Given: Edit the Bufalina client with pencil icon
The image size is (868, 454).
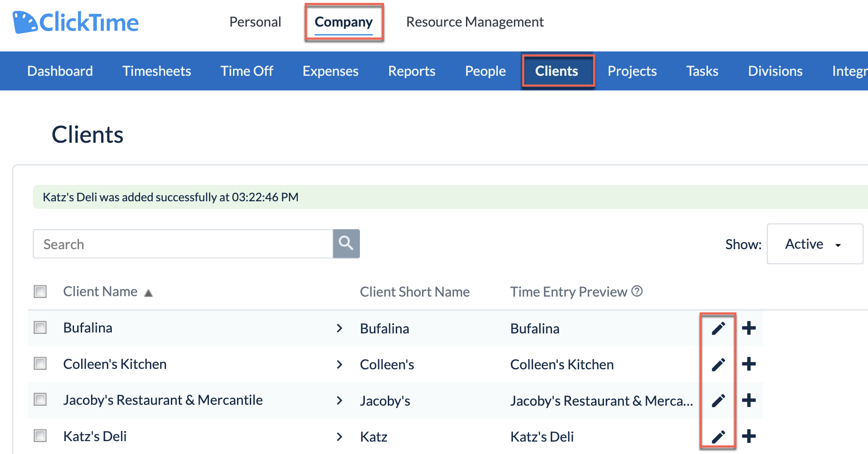Looking at the screenshot, I should tap(718, 328).
